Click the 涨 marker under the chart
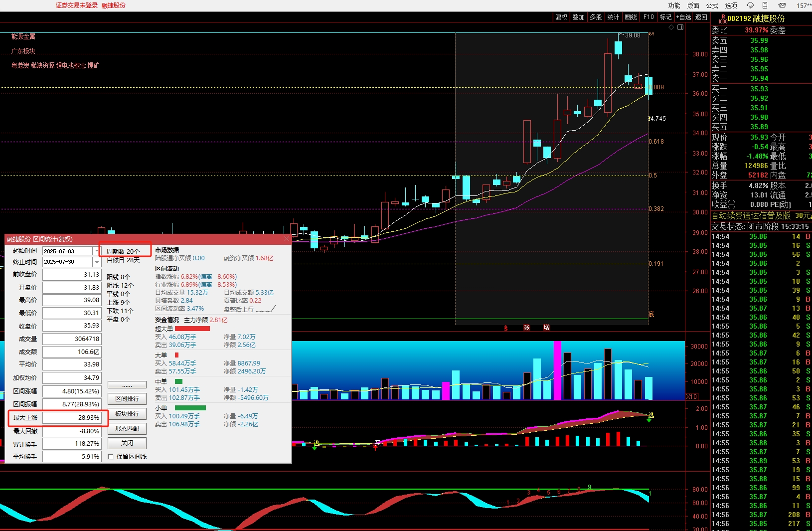The image size is (812, 531). tap(526, 328)
